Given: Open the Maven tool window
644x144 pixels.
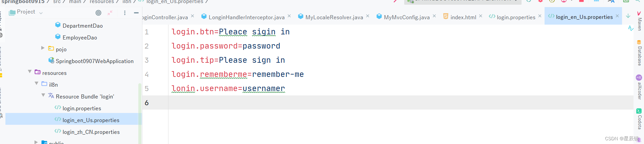Looking at the screenshot, I should coord(639,21).
